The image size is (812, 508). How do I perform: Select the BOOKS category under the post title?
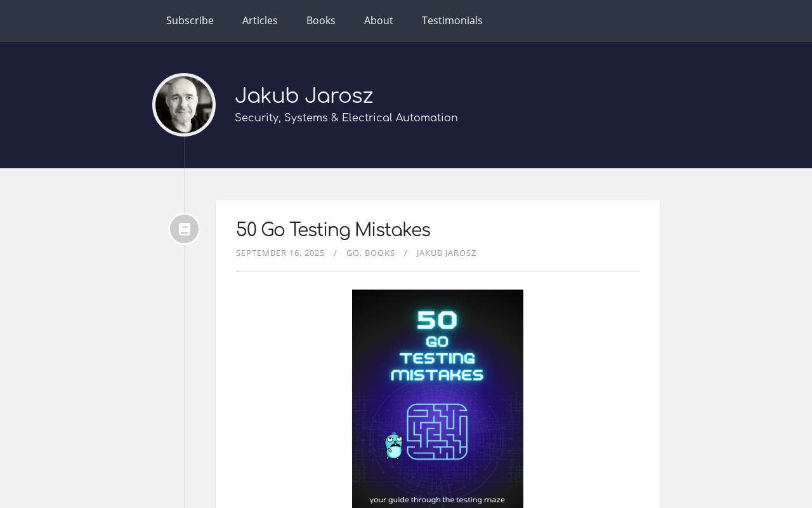pos(380,253)
